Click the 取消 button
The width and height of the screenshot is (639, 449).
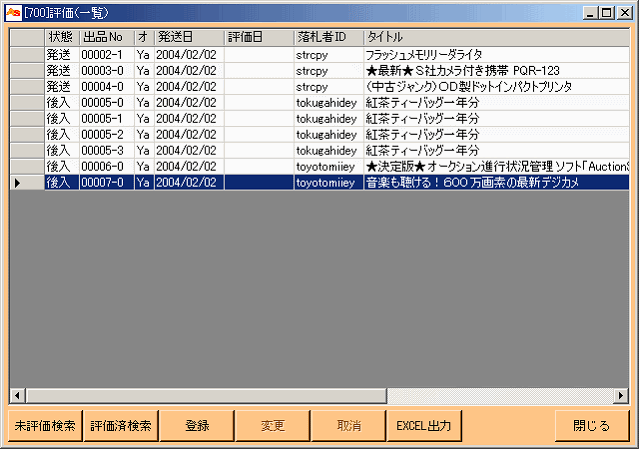click(x=349, y=426)
